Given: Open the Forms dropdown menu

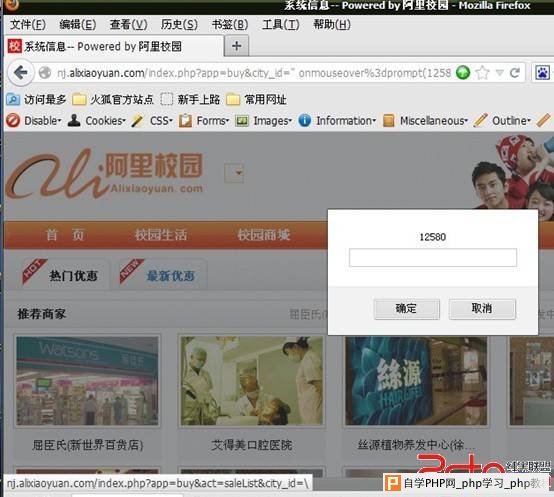Looking at the screenshot, I should pos(204,121).
